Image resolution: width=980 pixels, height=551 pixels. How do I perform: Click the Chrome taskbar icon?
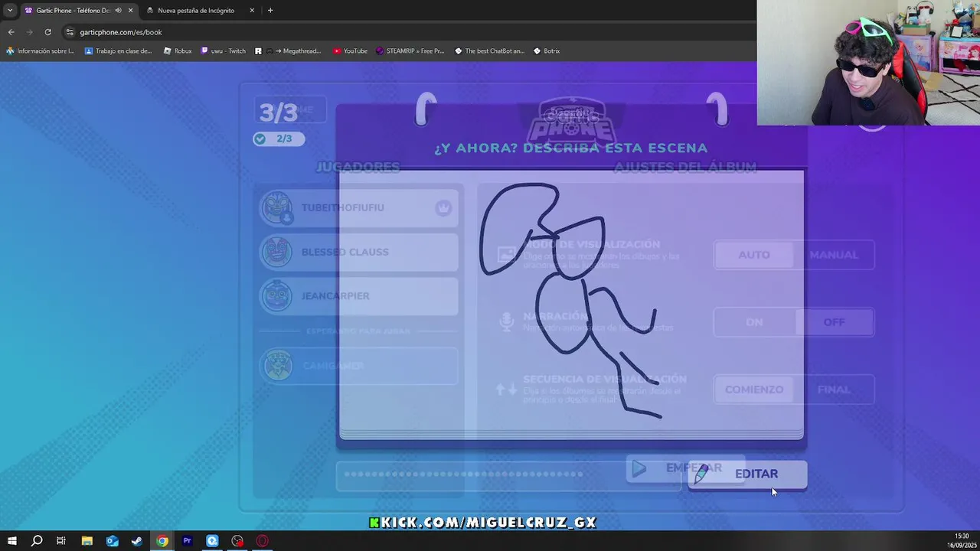(x=162, y=541)
